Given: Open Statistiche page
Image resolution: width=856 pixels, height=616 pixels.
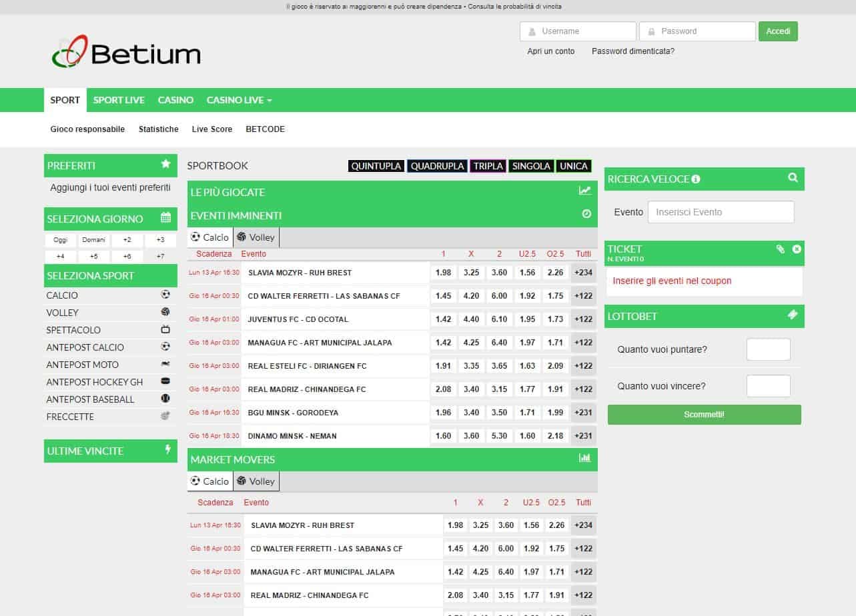Looking at the screenshot, I should pos(159,129).
